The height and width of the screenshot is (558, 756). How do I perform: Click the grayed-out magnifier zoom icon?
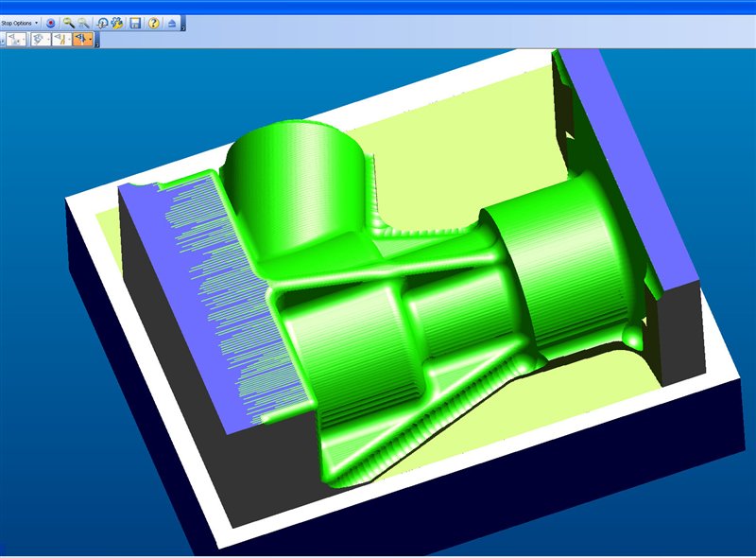pyautogui.click(x=84, y=22)
